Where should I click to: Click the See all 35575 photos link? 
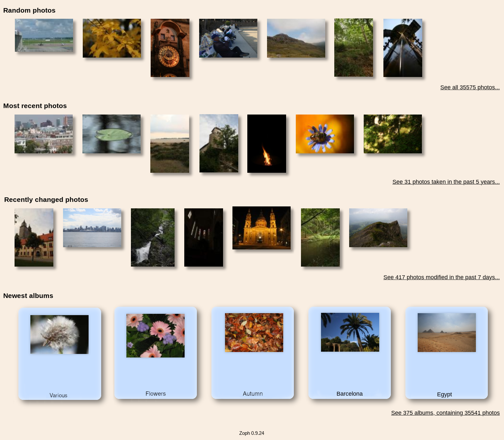(470, 87)
